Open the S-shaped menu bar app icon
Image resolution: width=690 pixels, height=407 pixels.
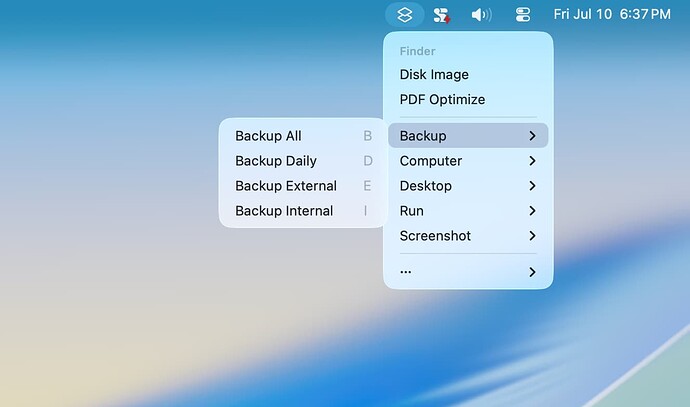pyautogui.click(x=441, y=15)
